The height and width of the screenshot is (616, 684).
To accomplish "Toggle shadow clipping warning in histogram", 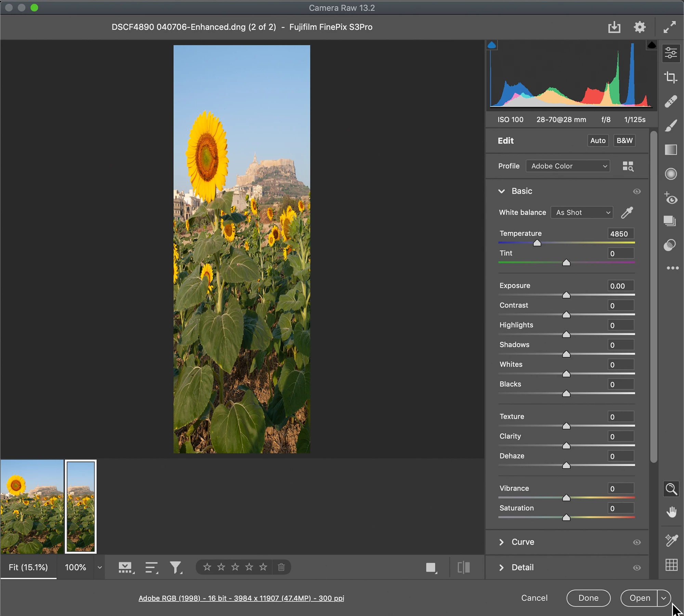I will click(491, 45).
